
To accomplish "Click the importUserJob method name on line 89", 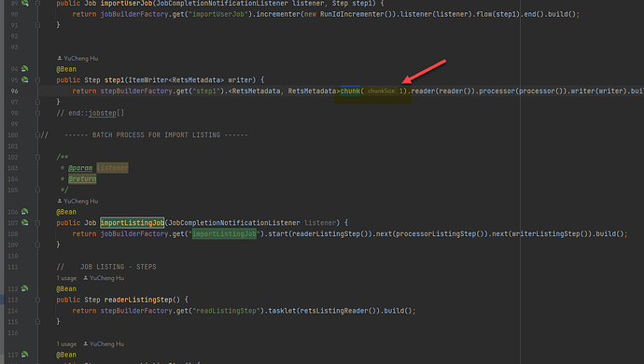I will (x=126, y=4).
